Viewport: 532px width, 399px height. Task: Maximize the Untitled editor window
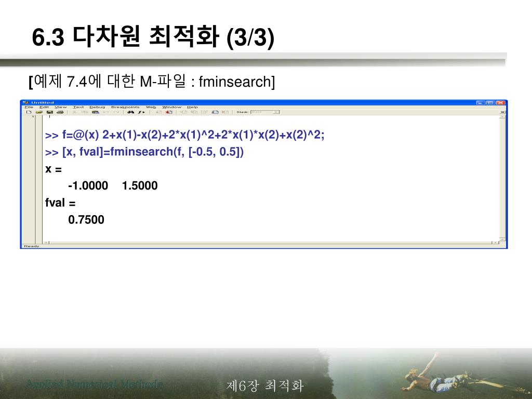coord(490,102)
